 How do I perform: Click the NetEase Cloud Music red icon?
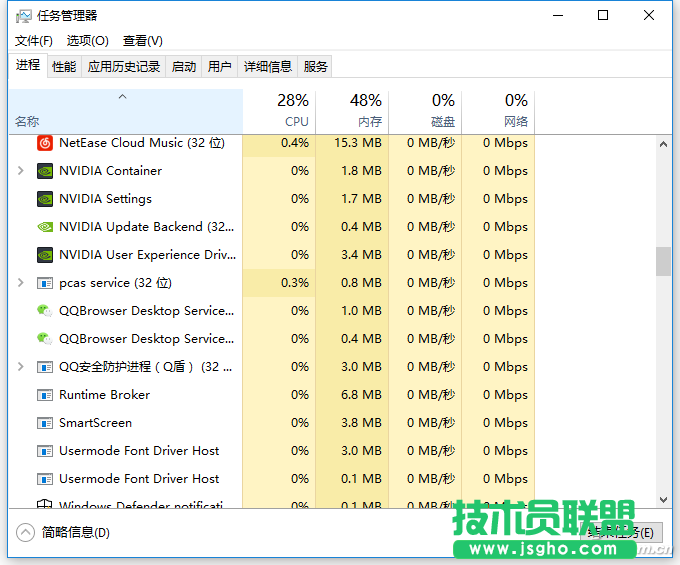tap(45, 143)
